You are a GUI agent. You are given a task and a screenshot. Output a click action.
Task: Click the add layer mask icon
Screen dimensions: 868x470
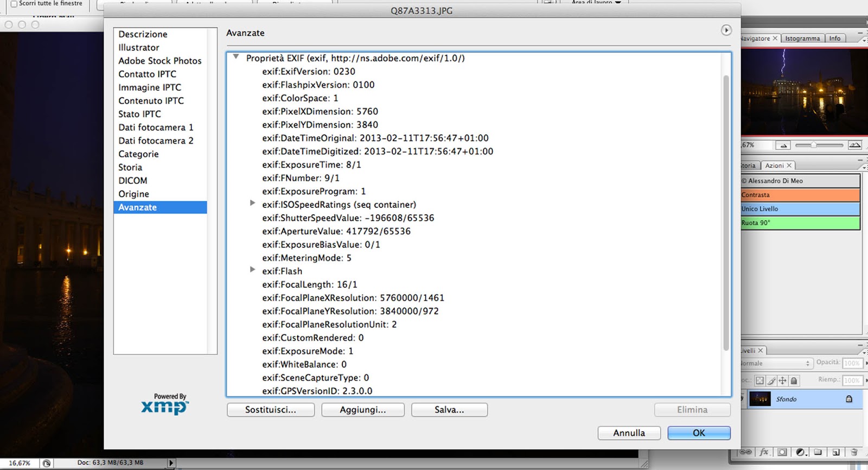(x=782, y=452)
